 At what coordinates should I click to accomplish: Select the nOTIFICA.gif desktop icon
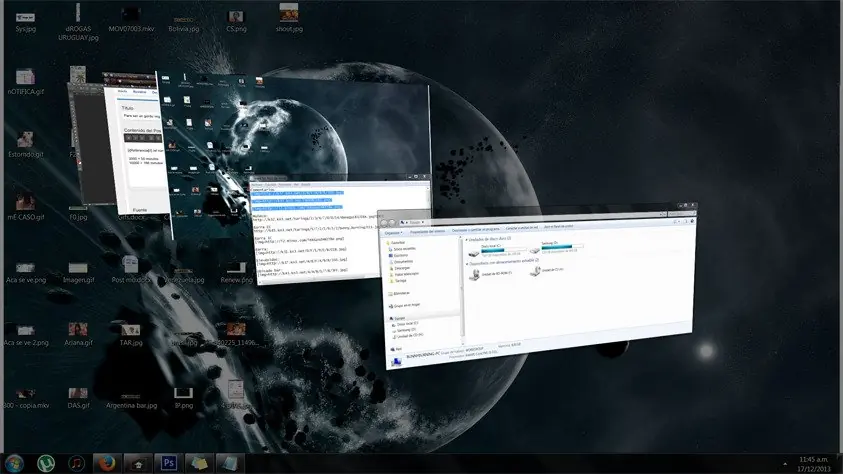pos(25,82)
